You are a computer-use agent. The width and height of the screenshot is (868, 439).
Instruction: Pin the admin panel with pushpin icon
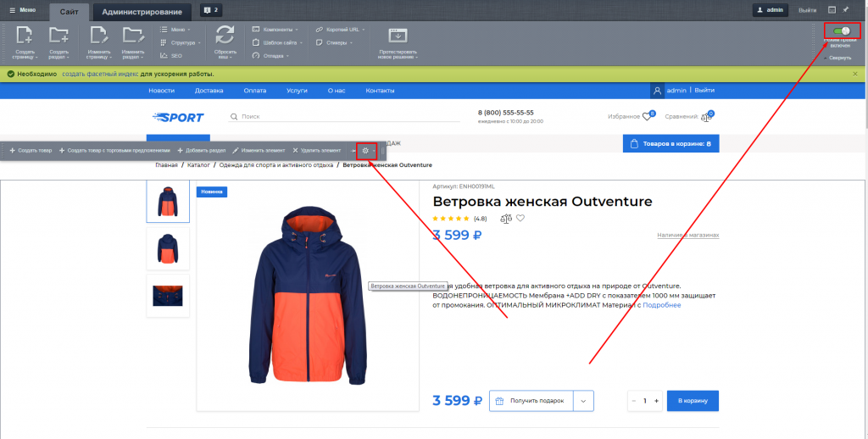pyautogui.click(x=846, y=9)
